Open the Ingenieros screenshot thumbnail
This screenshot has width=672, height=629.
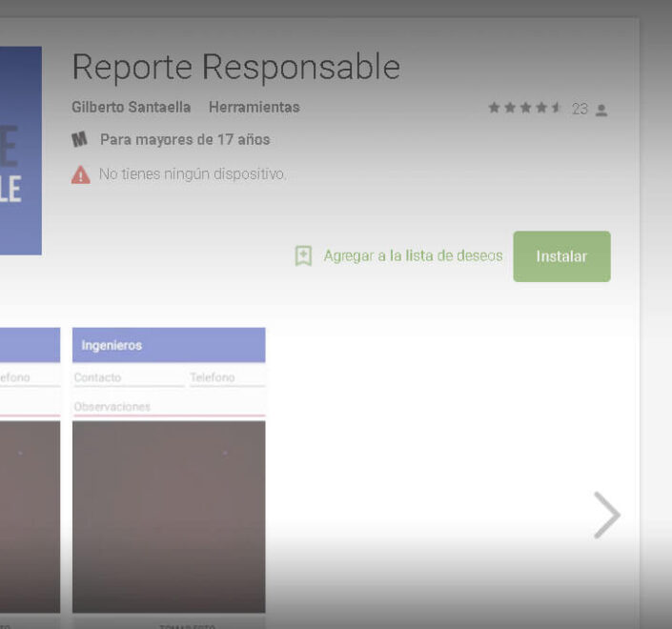[x=169, y=478]
